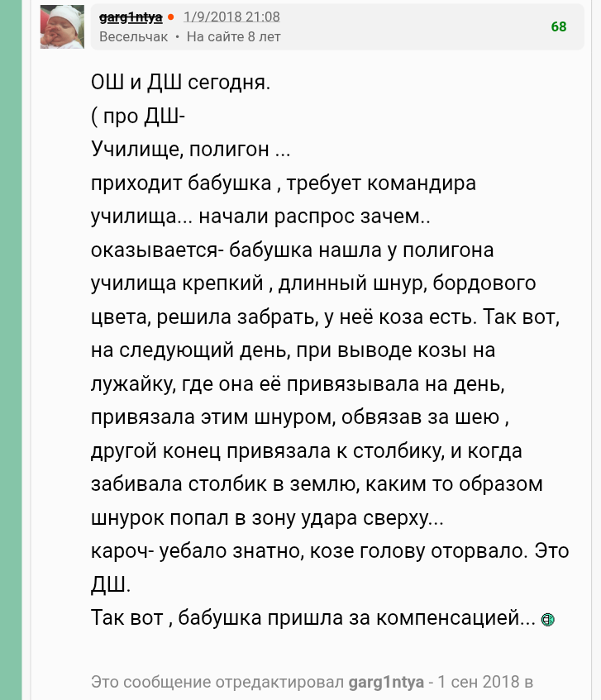This screenshot has width=601, height=700.
Task: Click the green post rating 68
Action: (x=559, y=26)
